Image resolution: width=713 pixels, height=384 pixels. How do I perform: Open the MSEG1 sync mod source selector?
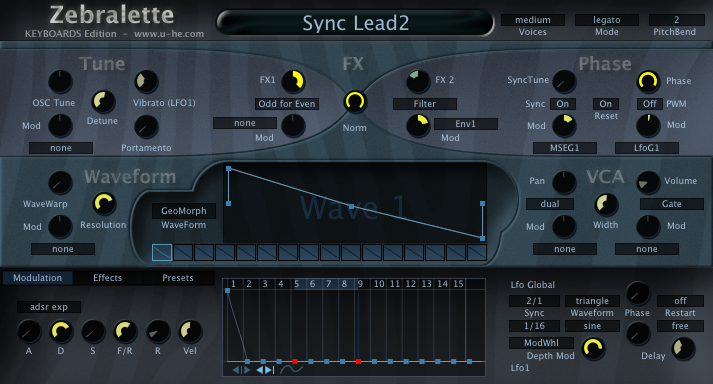(565, 148)
